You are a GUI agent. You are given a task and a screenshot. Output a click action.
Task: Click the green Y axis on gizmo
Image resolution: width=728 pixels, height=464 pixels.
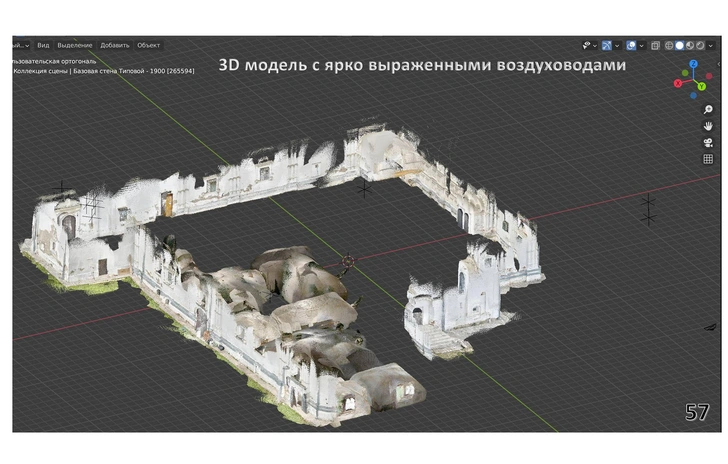702,86
